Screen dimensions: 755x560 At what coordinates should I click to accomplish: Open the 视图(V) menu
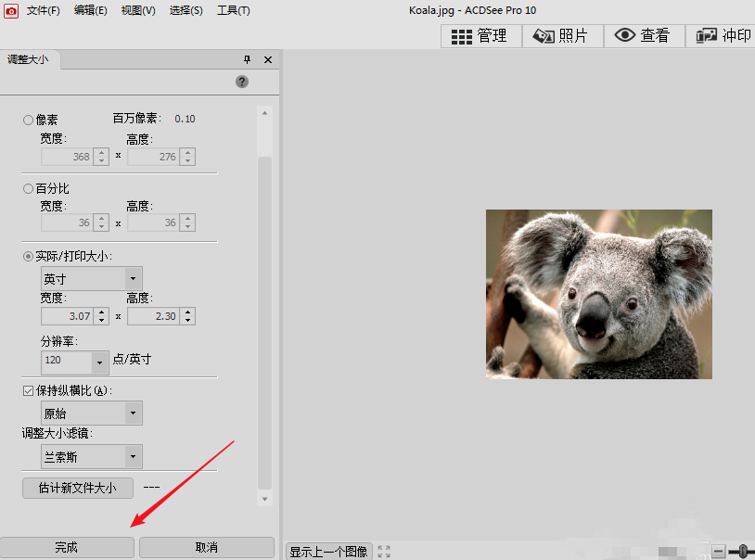point(138,10)
